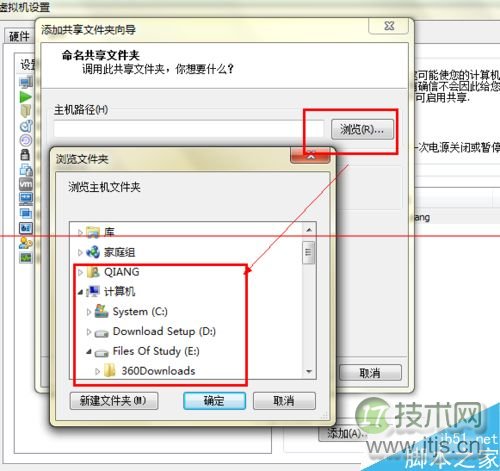
Task: Collapse the Files Of Study (E:) node
Action: coord(89,351)
